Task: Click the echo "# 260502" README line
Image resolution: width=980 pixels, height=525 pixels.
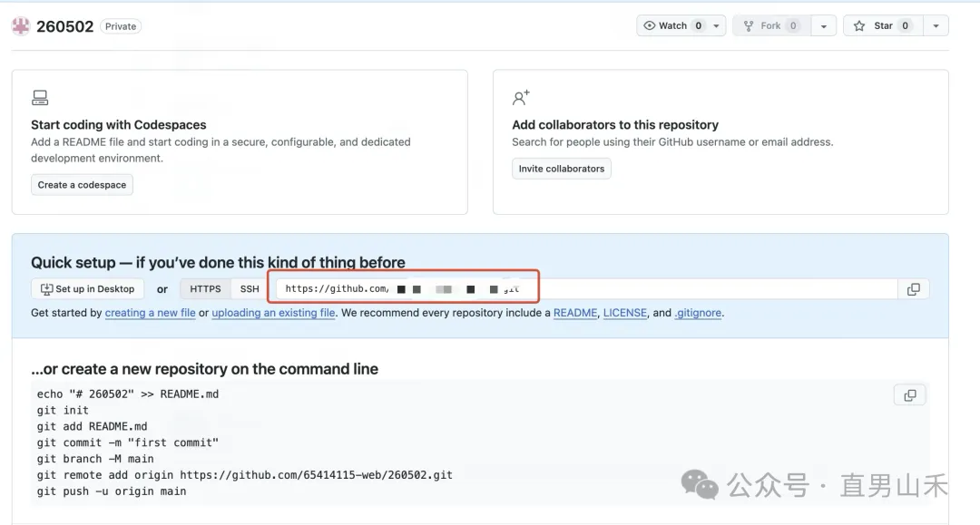Action: point(128,394)
